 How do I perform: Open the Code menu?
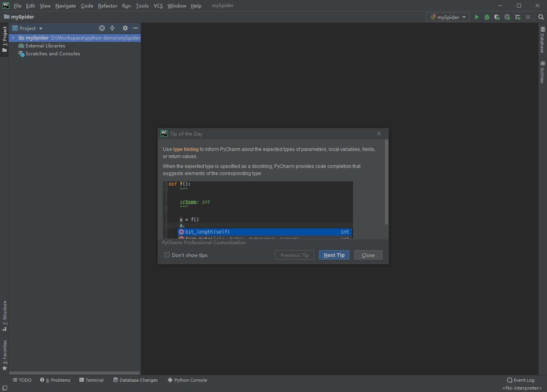pyautogui.click(x=87, y=6)
